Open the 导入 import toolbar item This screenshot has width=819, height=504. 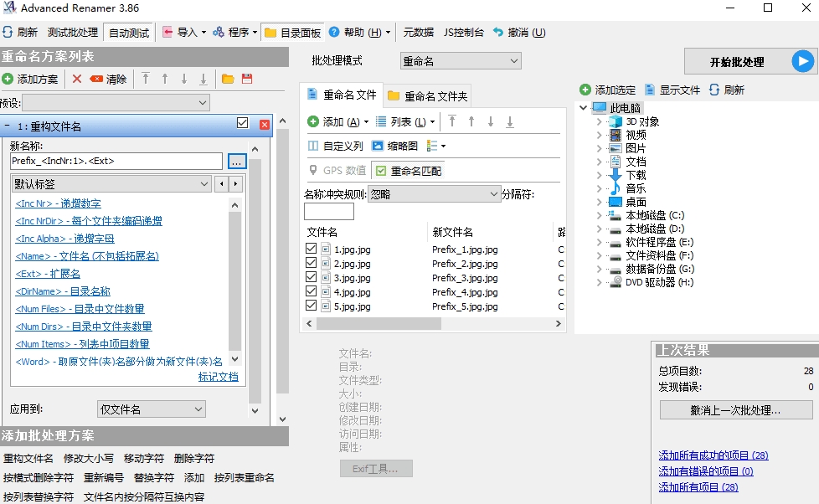tap(184, 33)
